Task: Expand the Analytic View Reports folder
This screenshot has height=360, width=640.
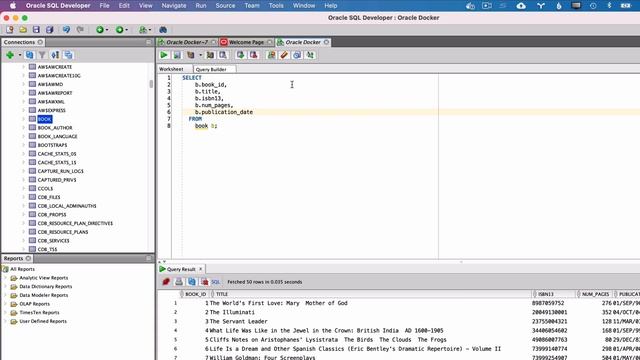Action: [x=5, y=278]
